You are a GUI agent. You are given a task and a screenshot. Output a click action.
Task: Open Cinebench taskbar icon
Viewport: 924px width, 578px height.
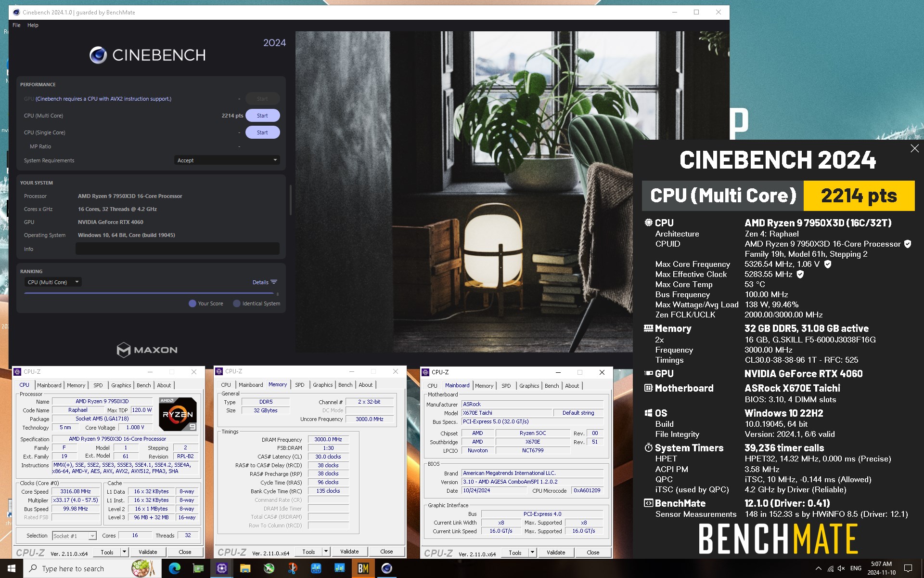[386, 568]
